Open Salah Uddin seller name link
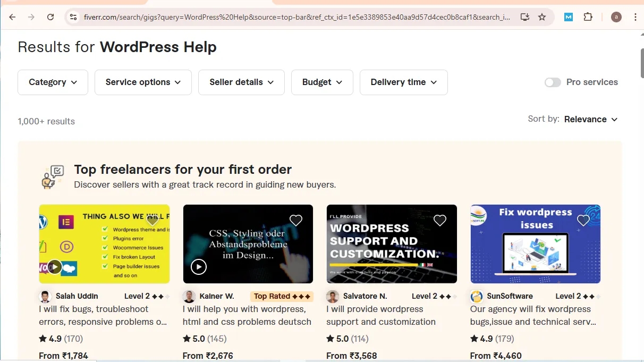This screenshot has height=362, width=644. (77, 296)
